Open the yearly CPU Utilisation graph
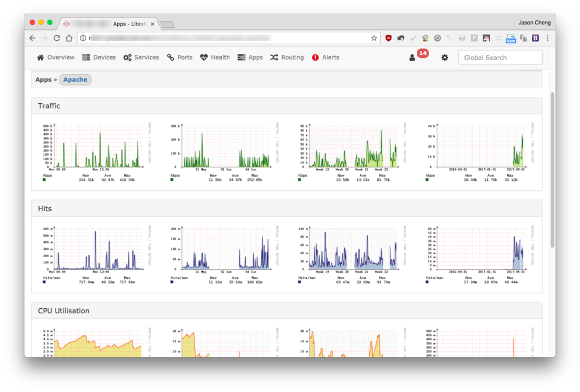Screen dimensions: 580x392 coord(480,342)
